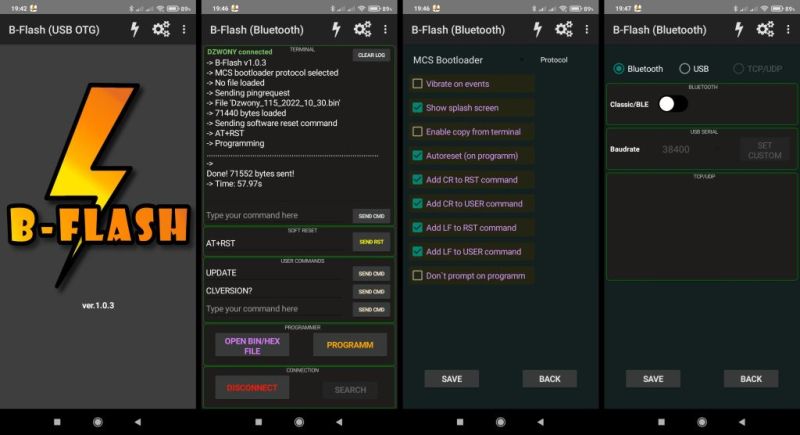Tap Android home button under terminal screen

299,422
